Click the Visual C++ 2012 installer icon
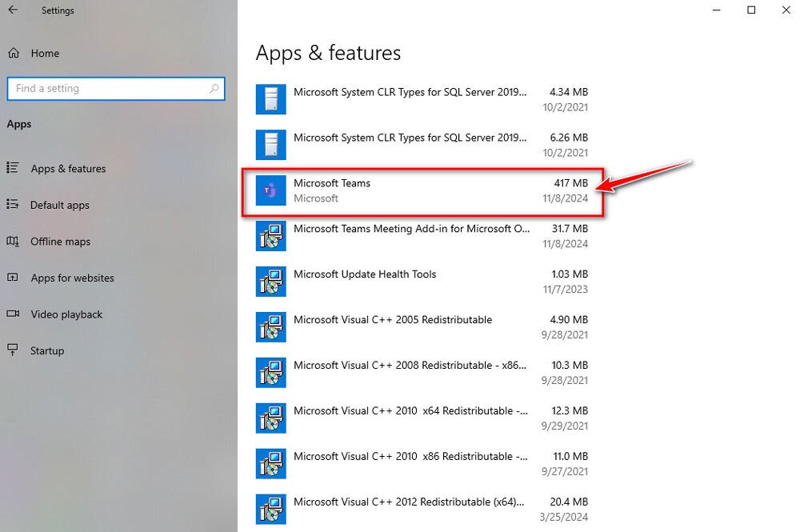Screen dimensions: 800x532 click(271, 509)
